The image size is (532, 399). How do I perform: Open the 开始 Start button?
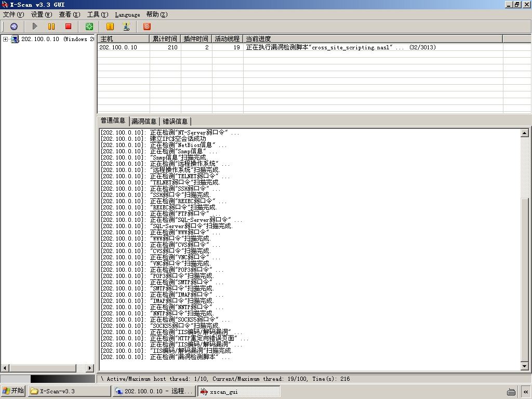(x=13, y=391)
